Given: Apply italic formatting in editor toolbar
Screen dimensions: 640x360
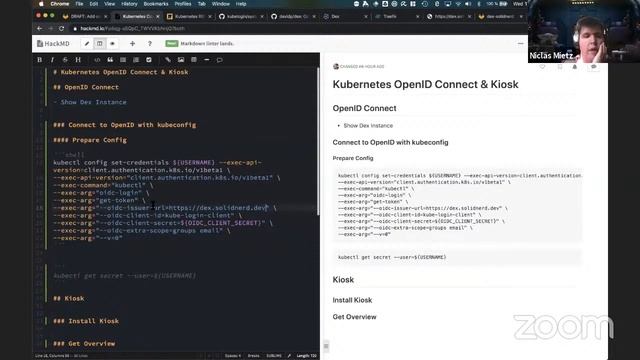Looking at the screenshot, I should [x=52, y=60].
